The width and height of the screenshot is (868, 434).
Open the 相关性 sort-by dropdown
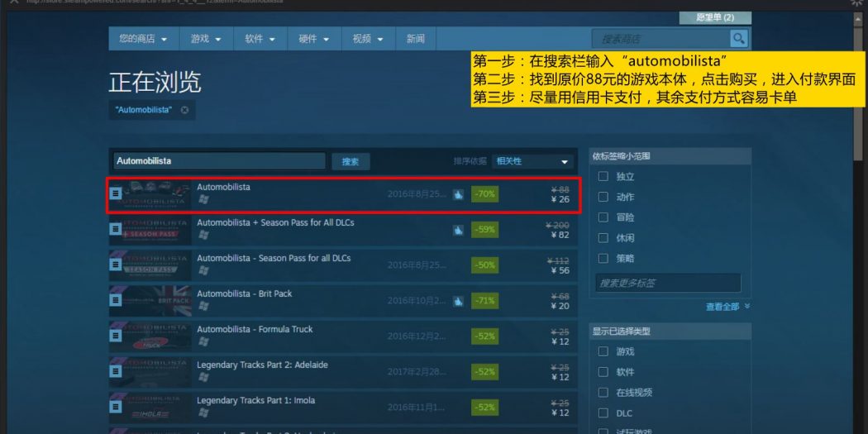tap(532, 162)
